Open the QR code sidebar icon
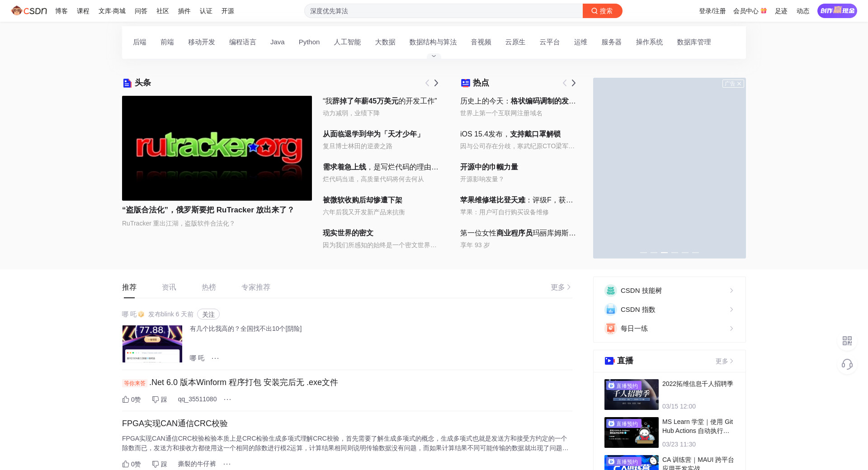 pos(847,341)
